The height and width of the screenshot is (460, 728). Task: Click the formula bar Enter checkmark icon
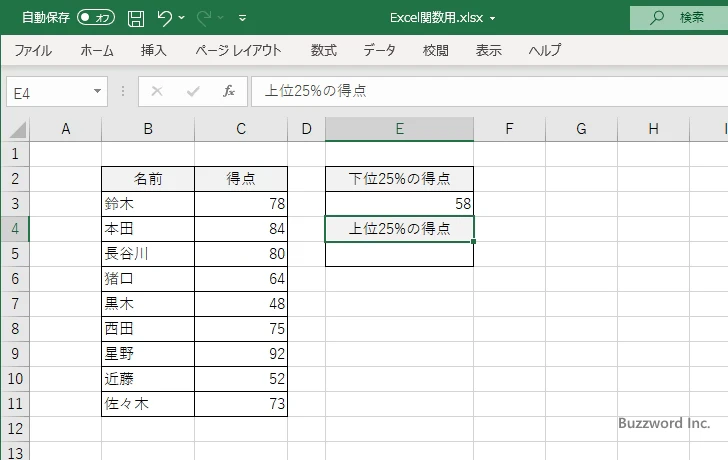[x=193, y=91]
